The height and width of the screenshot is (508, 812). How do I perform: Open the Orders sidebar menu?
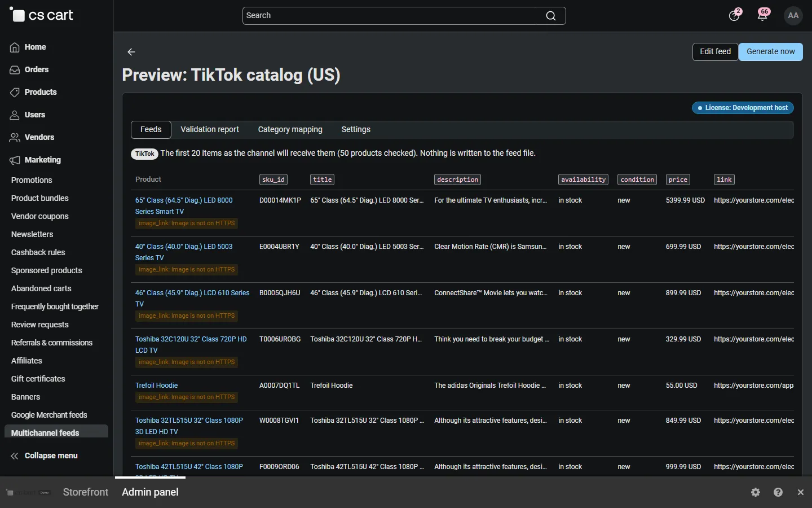point(36,69)
